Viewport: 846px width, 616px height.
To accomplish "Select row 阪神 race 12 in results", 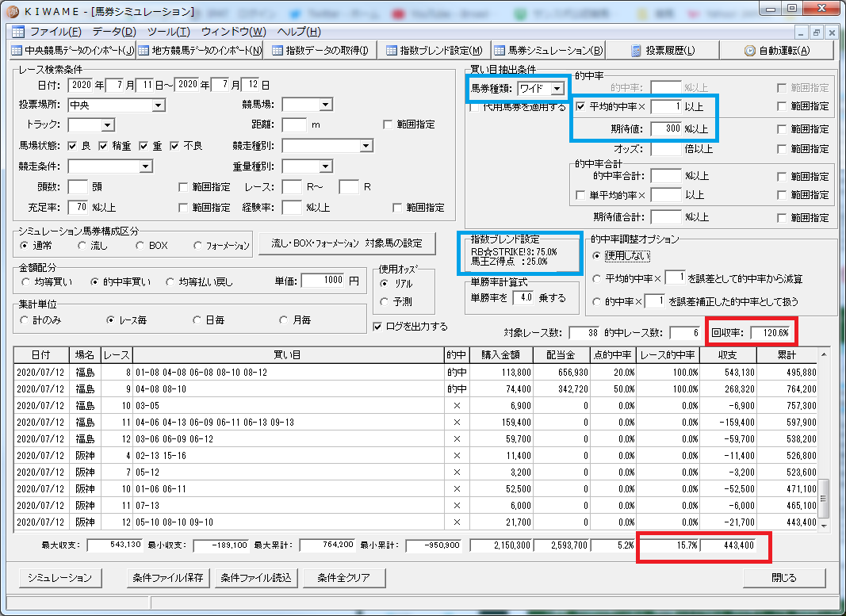I will (x=415, y=522).
